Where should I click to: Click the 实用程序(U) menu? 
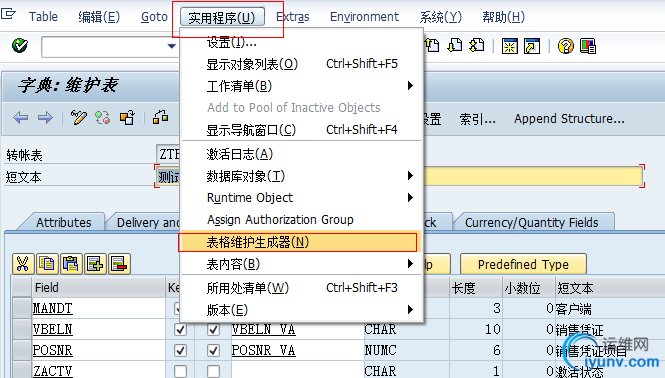point(222,17)
